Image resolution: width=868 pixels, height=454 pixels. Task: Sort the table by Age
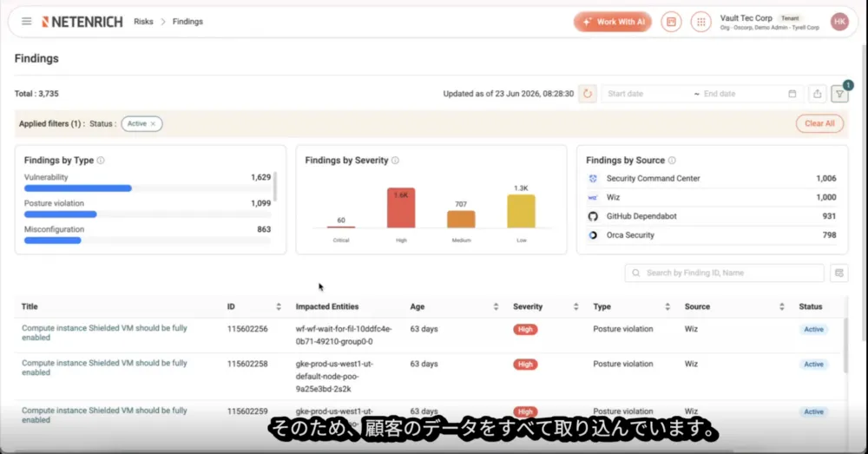(x=496, y=306)
